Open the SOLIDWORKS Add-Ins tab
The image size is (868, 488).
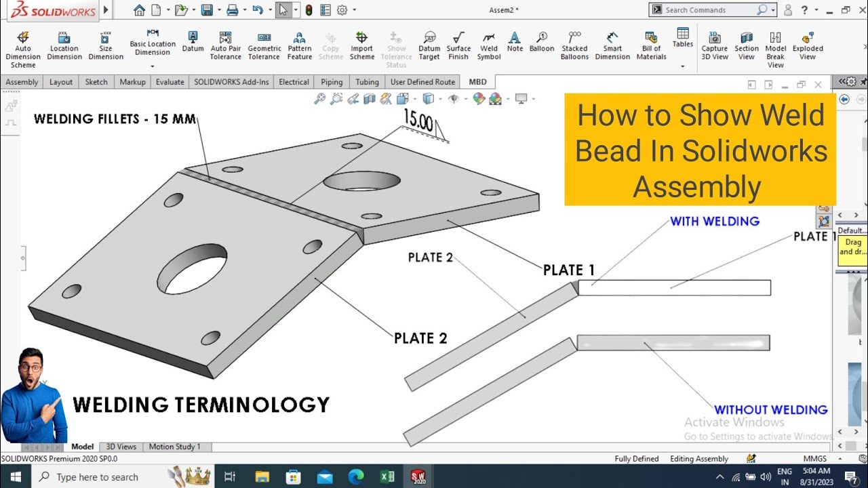coord(231,82)
